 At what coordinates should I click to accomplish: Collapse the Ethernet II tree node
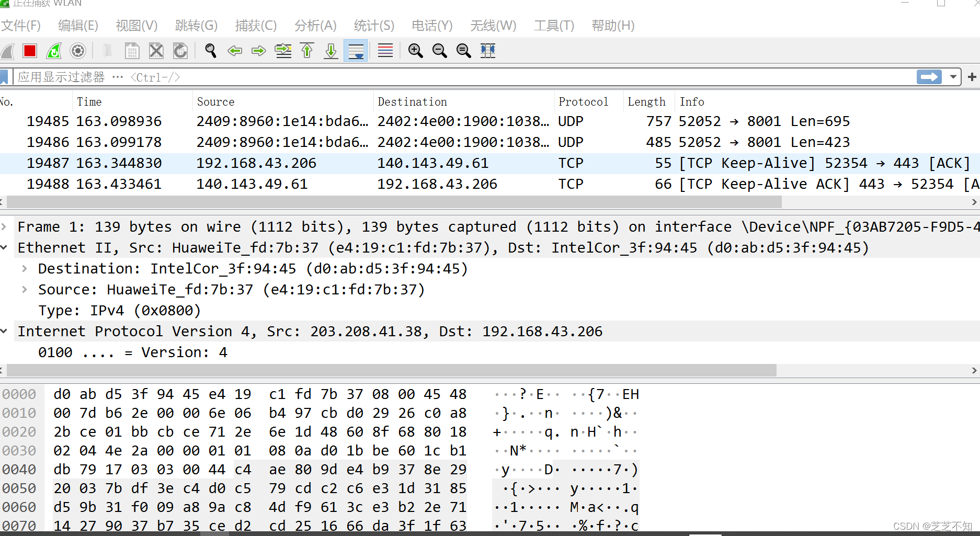pos(4,247)
